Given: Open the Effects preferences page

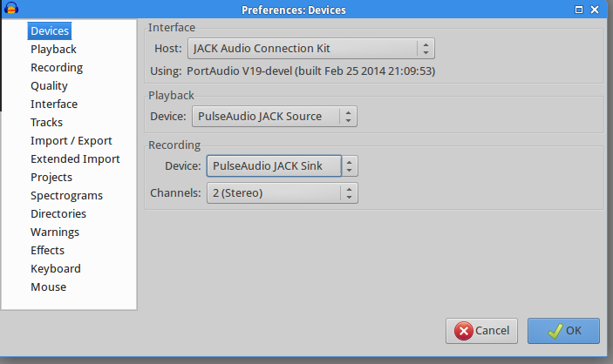Looking at the screenshot, I should click(47, 251).
